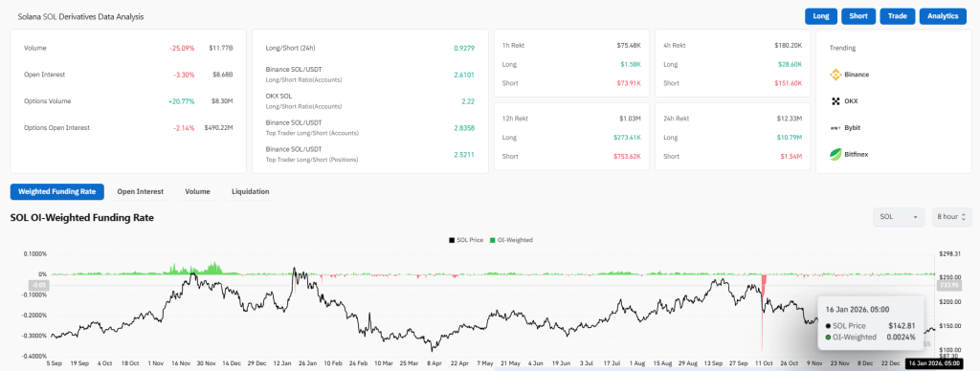Switch to the Volume tab
Viewport: 980px width, 371px height.
tap(197, 192)
